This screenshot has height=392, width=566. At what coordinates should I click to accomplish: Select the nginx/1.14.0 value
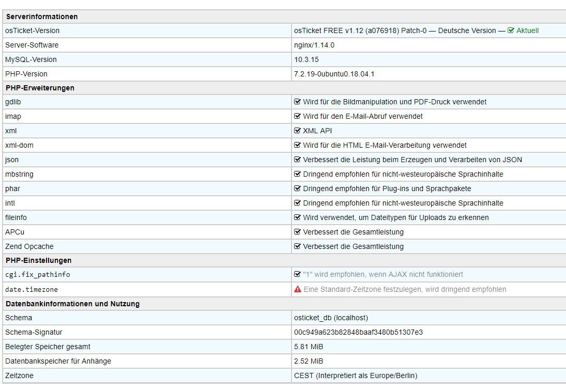314,45
